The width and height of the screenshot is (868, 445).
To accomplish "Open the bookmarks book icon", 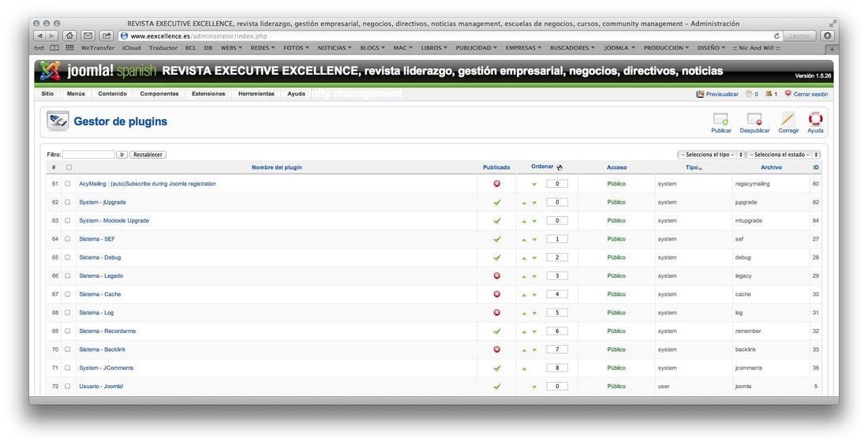I will click(x=54, y=48).
